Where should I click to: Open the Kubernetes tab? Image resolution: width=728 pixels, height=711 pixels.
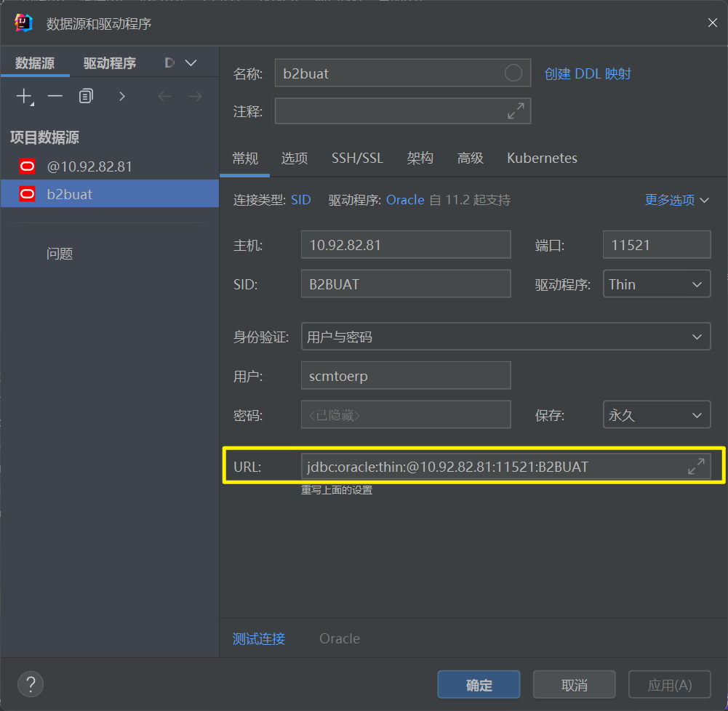[x=542, y=158]
